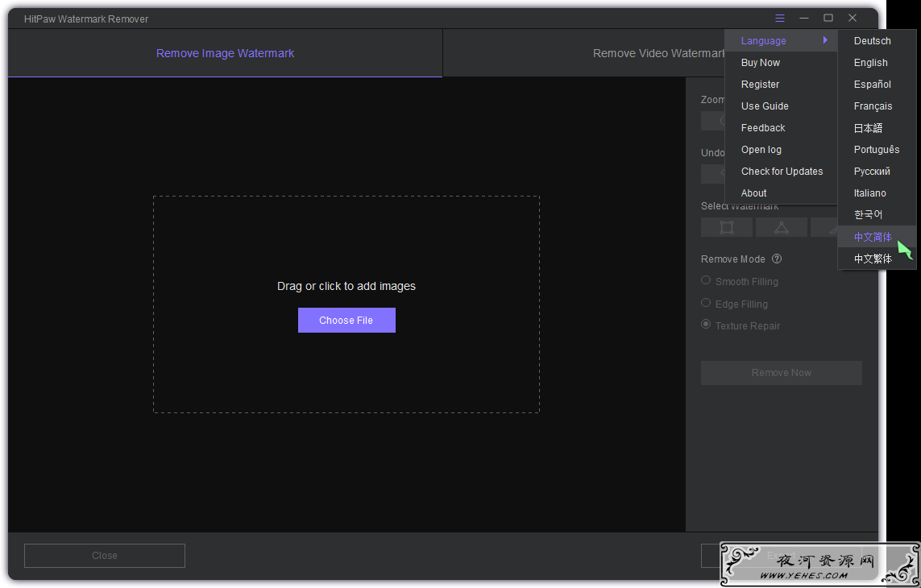This screenshot has height=588, width=921.
Task: Expand the Language submenu arrow
Action: [825, 40]
